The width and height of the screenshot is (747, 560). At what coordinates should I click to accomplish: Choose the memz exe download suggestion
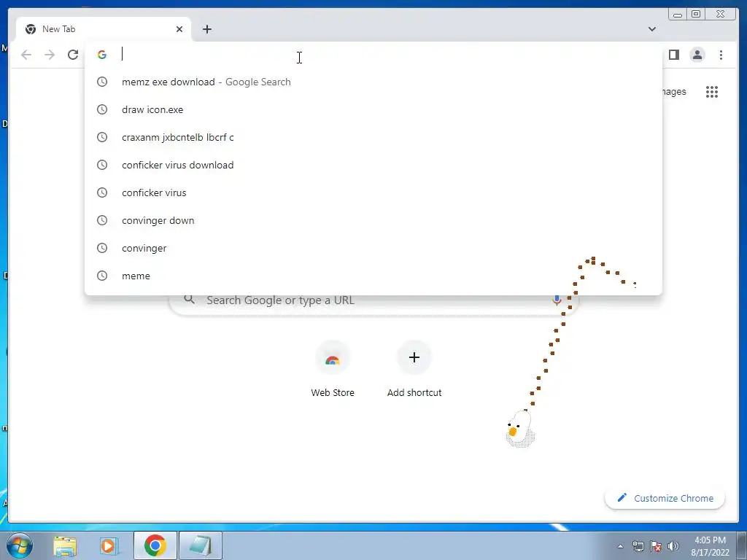pos(373,82)
